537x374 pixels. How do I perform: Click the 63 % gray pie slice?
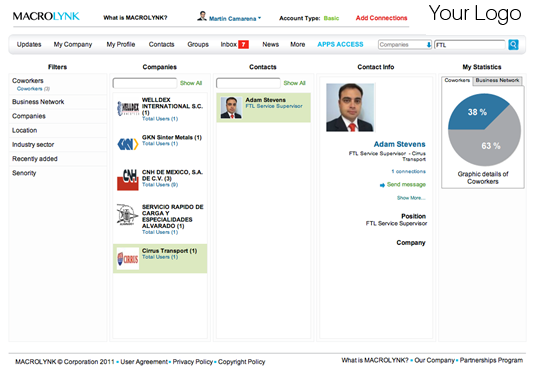pyautogui.click(x=490, y=146)
